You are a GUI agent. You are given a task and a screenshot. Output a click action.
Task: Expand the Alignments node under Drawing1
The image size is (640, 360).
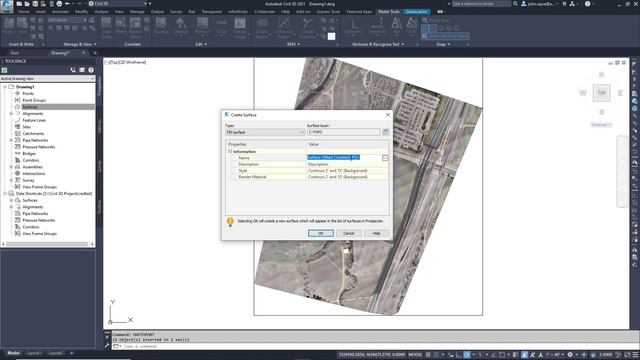[11, 113]
